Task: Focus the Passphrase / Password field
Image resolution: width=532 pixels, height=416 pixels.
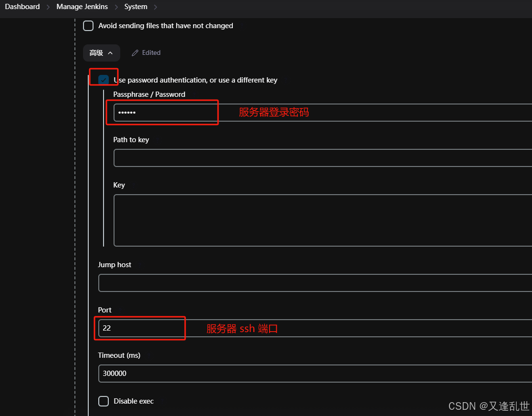Action: 323,112
